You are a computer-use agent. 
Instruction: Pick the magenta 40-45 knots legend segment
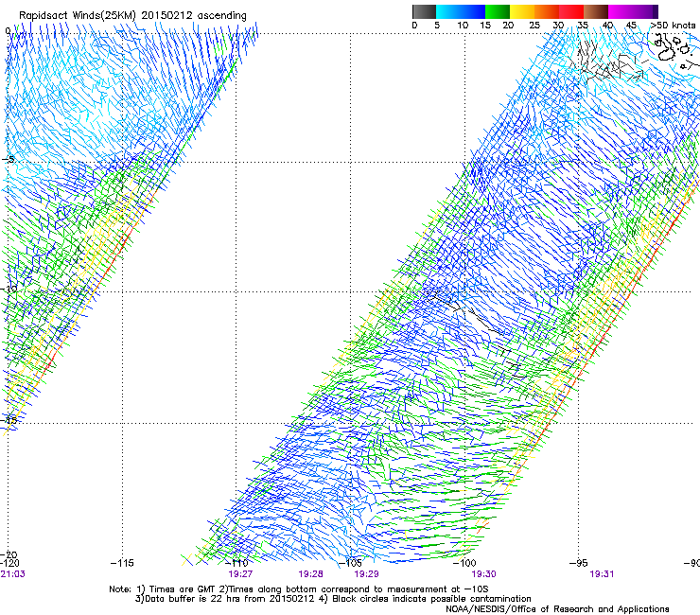pos(621,11)
